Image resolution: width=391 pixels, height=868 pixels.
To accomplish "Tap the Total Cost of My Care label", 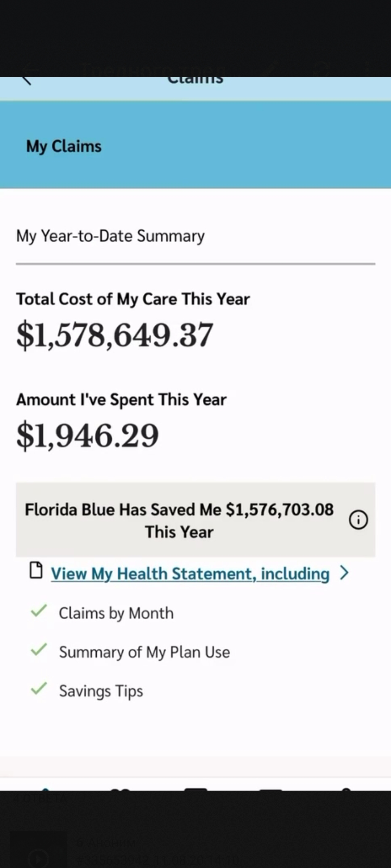I will pyautogui.click(x=133, y=299).
